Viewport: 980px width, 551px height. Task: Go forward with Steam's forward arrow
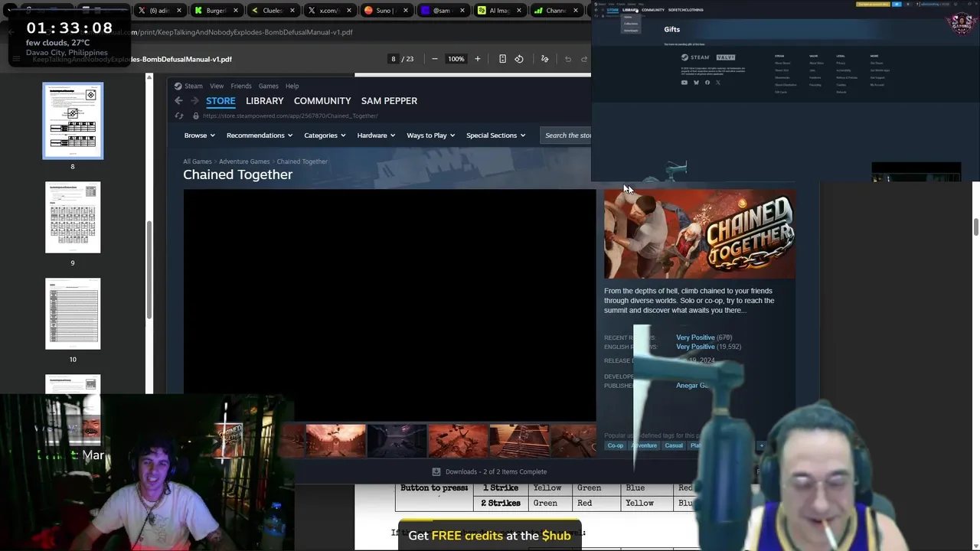194,100
